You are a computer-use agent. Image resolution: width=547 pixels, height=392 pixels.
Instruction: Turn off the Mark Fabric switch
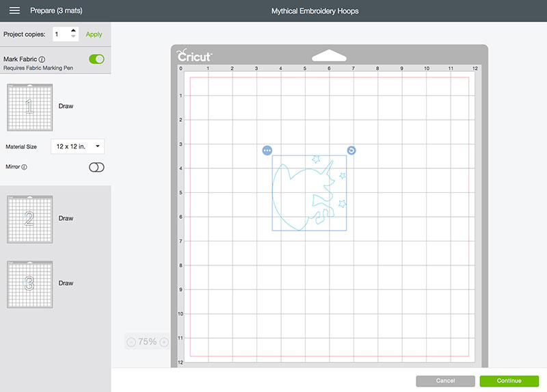(x=96, y=59)
